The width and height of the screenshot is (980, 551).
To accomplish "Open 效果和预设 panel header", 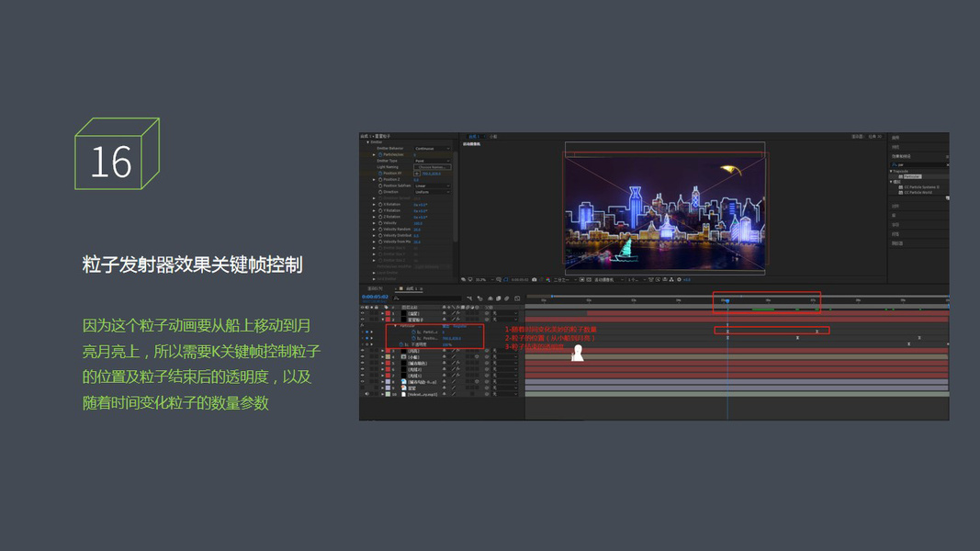I will (x=901, y=156).
